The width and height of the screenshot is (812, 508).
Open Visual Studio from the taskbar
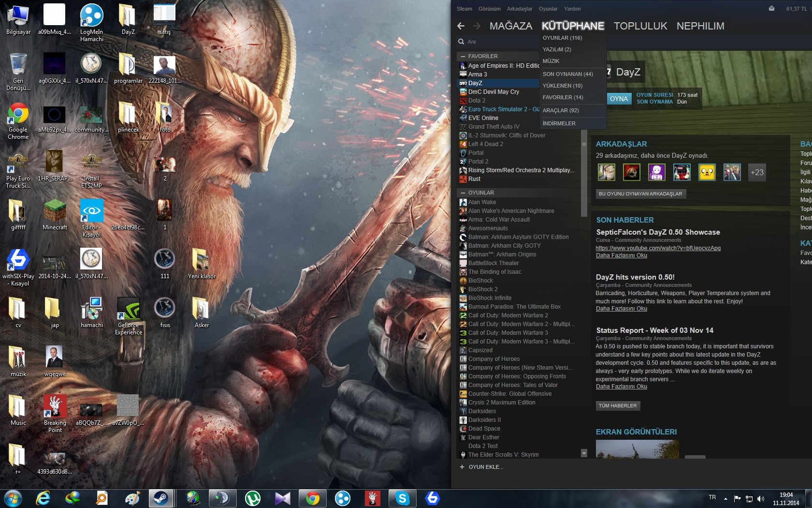283,498
